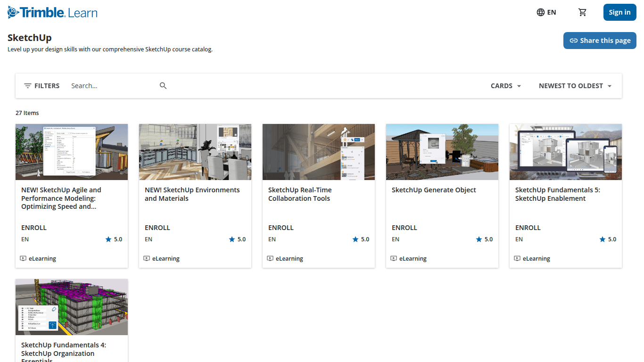Click the 27 Items count text

click(x=27, y=113)
